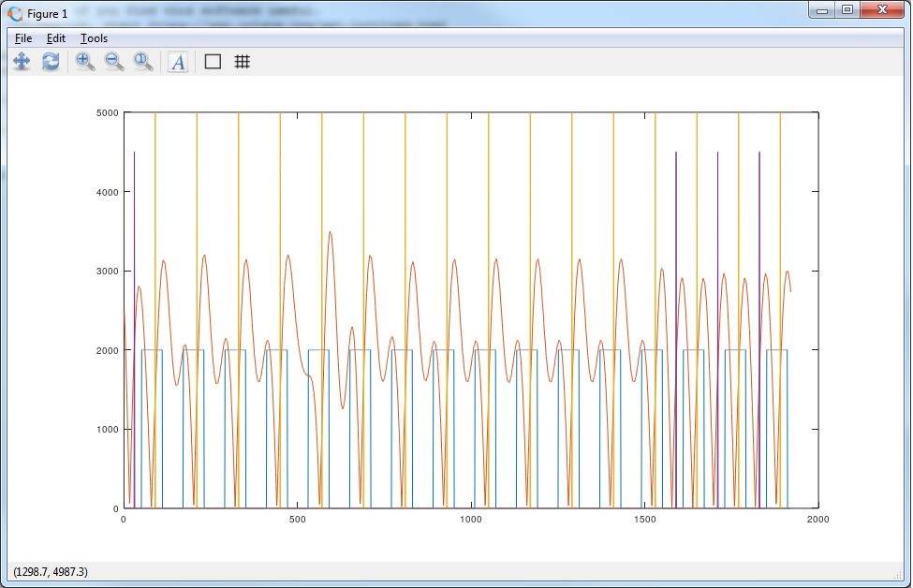
Task: Open the Edit menu
Action: (56, 38)
